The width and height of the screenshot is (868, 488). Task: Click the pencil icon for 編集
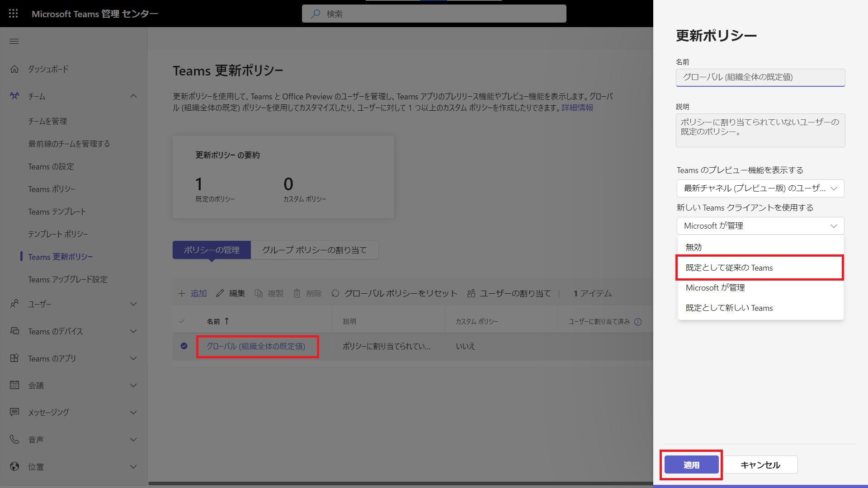click(220, 294)
